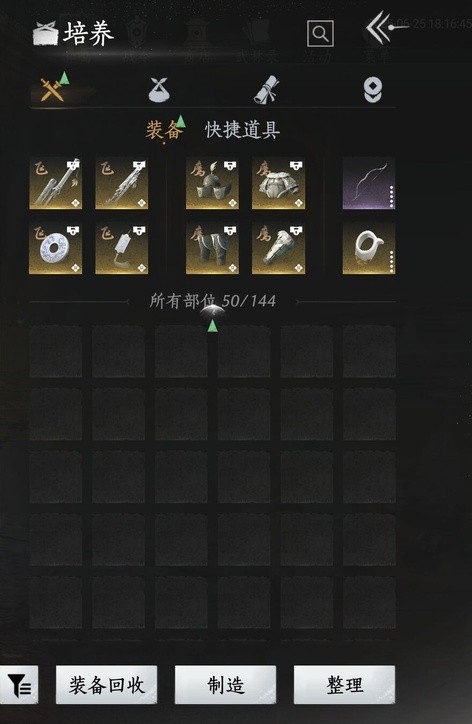Select the crossed swords equipment tab

(53, 89)
